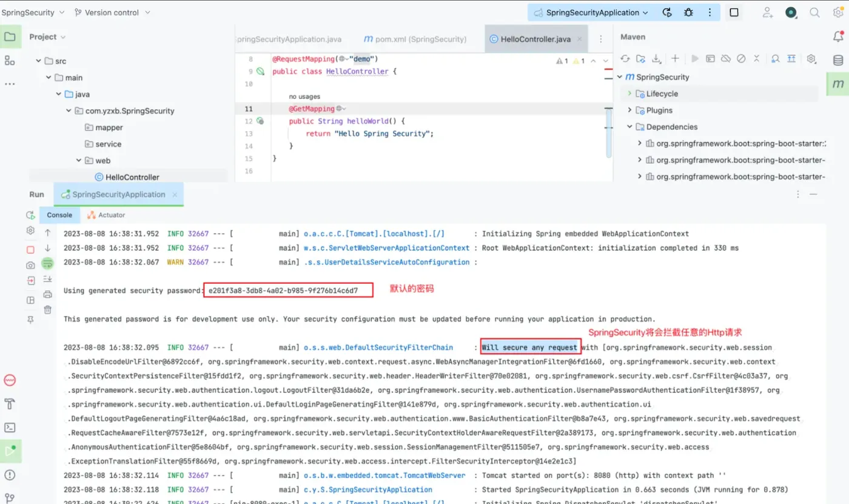Click run gutter icon beside helloWorld method
The width and height of the screenshot is (849, 504).
(x=260, y=121)
